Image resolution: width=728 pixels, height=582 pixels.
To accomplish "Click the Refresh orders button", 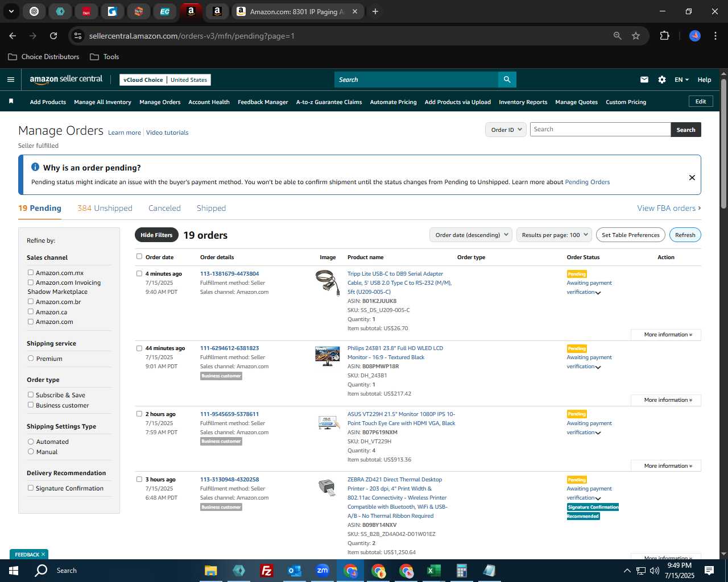I will click(x=685, y=235).
